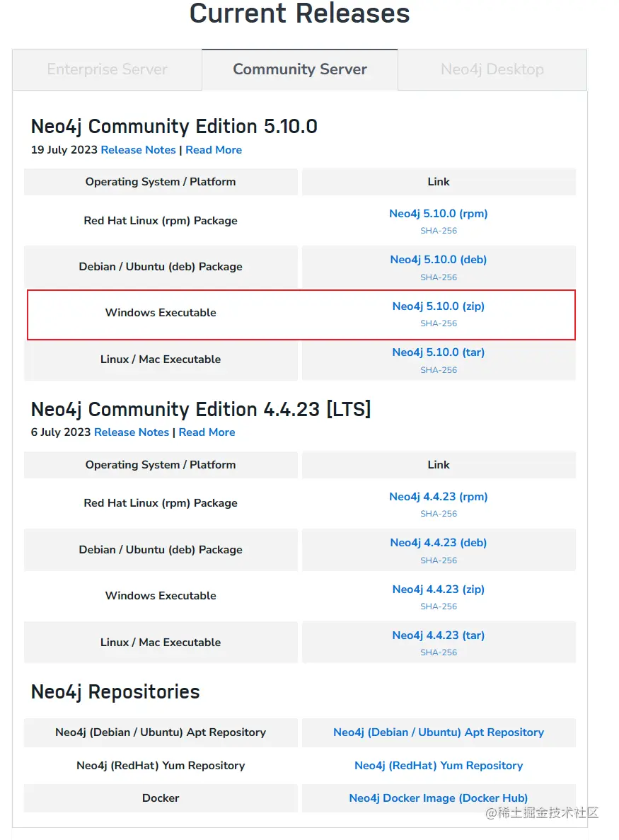This screenshot has width=619, height=840.
Task: Open SHA-256 under Neo4j 4.4.23 (rpm)
Action: click(439, 514)
